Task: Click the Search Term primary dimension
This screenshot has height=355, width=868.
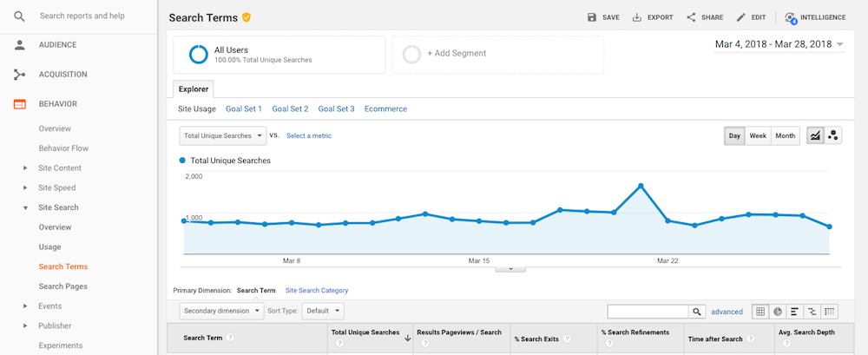Action: pyautogui.click(x=256, y=290)
